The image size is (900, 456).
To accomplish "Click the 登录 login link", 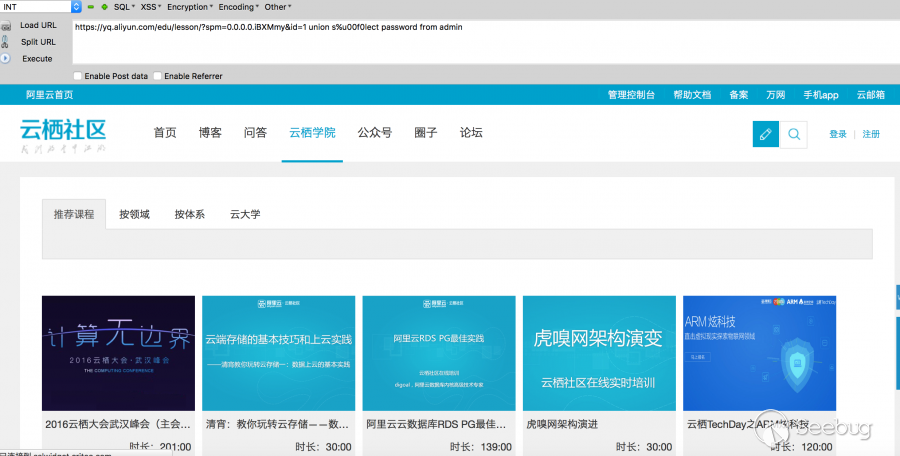I will coord(837,134).
